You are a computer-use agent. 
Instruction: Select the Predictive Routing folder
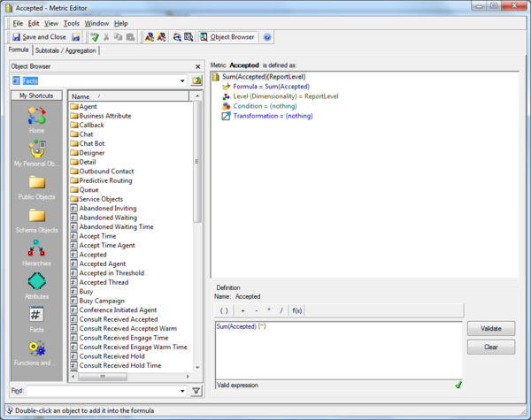pyautogui.click(x=105, y=180)
